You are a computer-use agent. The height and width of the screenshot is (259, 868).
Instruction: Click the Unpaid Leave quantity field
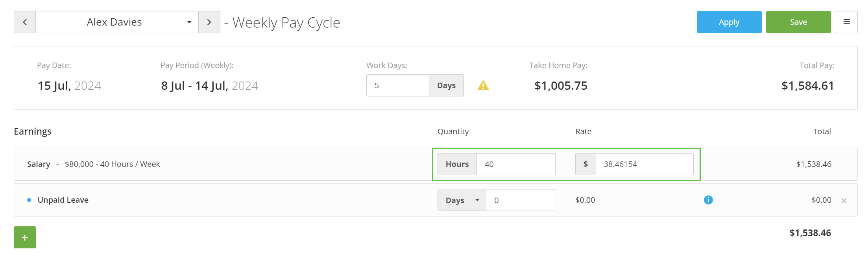(x=521, y=200)
